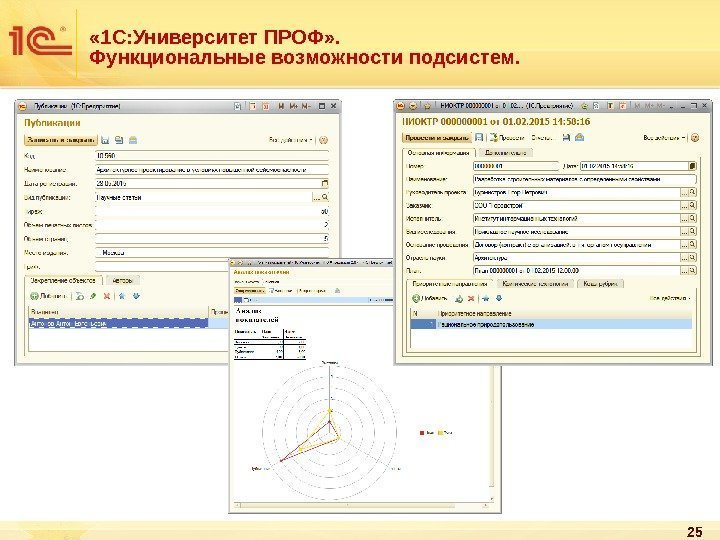The width and height of the screenshot is (720, 540).
Task: Click the save floppy icon in НИОКТР toolbar
Action: 479,137
